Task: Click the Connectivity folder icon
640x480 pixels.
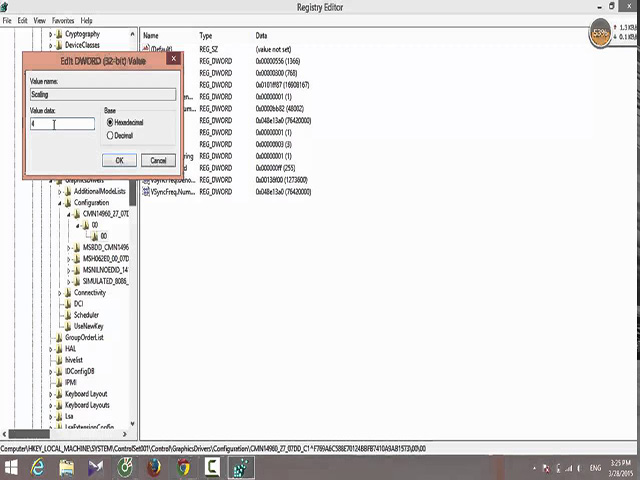Action: tap(68, 292)
